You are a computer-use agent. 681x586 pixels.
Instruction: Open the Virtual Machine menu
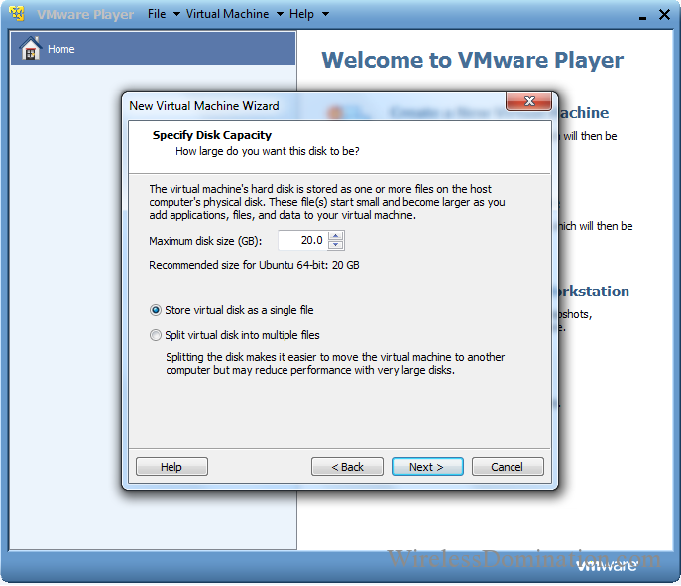click(x=227, y=14)
